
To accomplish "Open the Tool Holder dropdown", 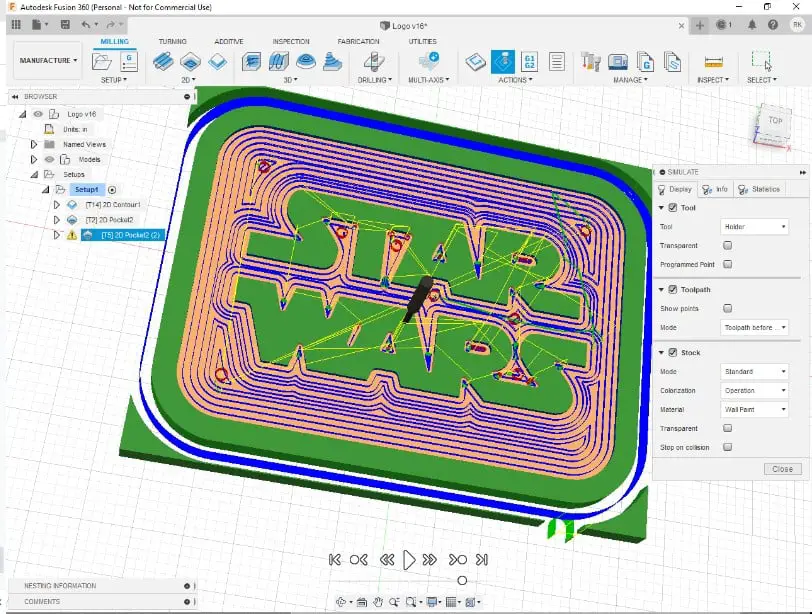I will 754,226.
